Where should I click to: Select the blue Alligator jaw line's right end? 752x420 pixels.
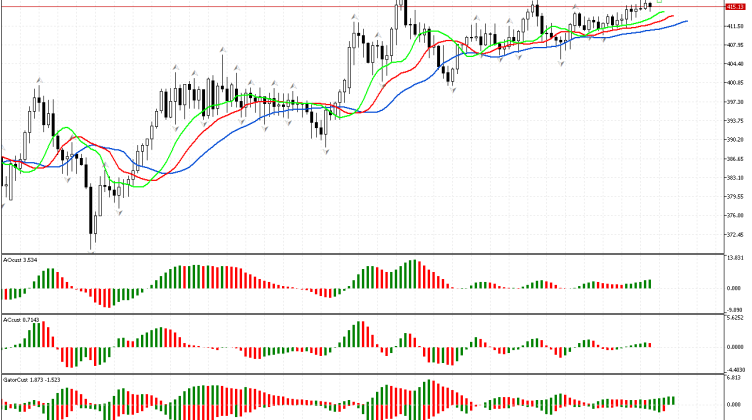point(686,20)
